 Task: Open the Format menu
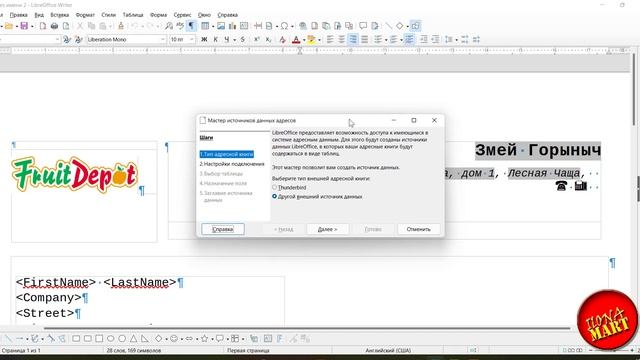click(85, 15)
